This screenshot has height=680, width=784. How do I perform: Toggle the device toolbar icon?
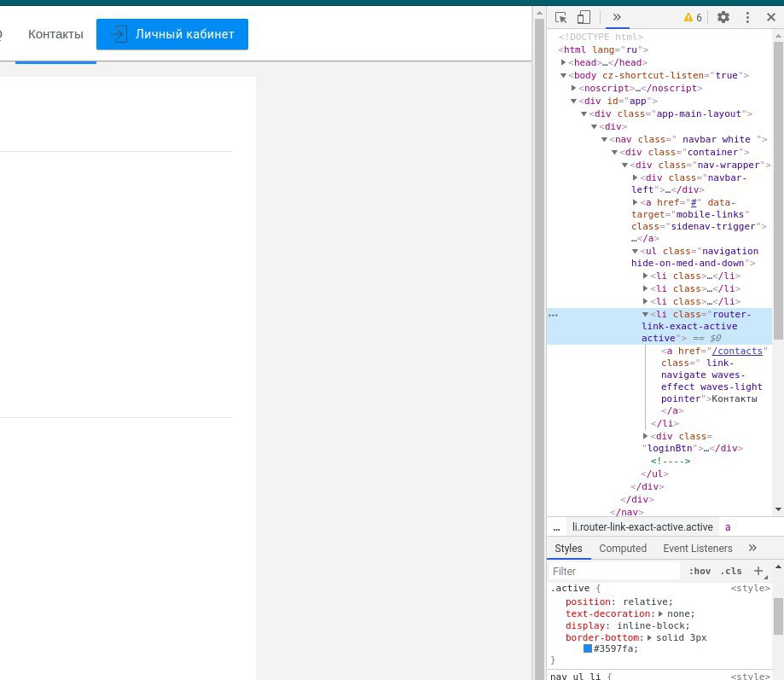[x=584, y=18]
